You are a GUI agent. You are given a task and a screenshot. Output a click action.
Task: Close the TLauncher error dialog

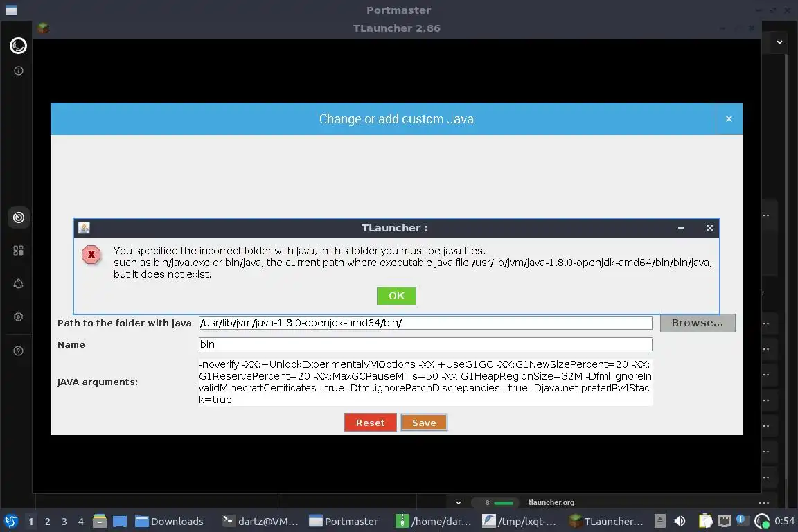[x=709, y=228]
